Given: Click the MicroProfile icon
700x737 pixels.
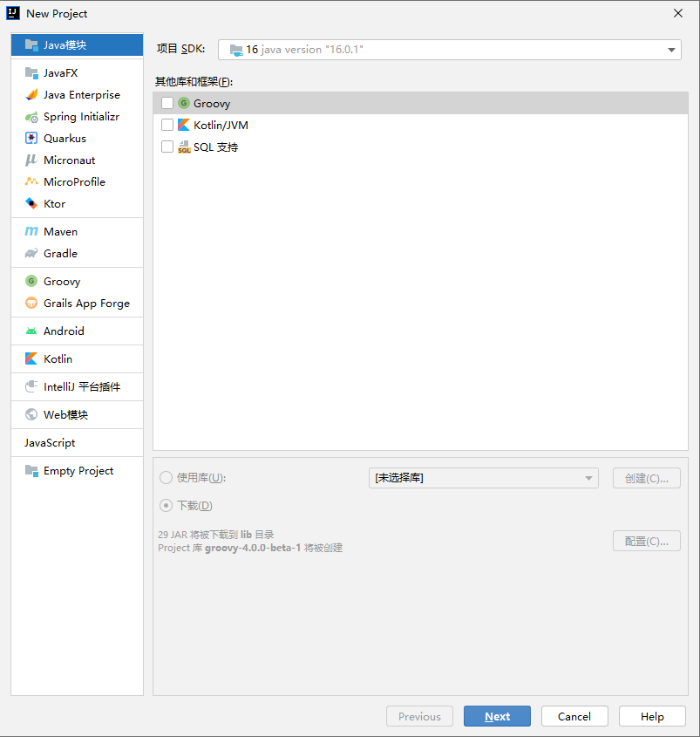Looking at the screenshot, I should point(31,181).
